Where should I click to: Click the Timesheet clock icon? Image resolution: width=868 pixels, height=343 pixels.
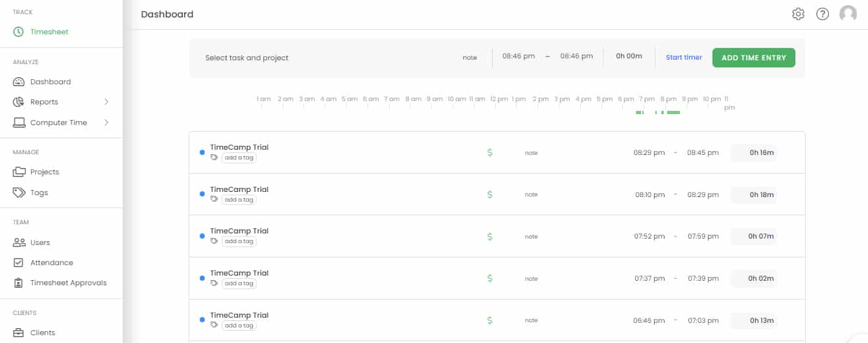(x=19, y=32)
